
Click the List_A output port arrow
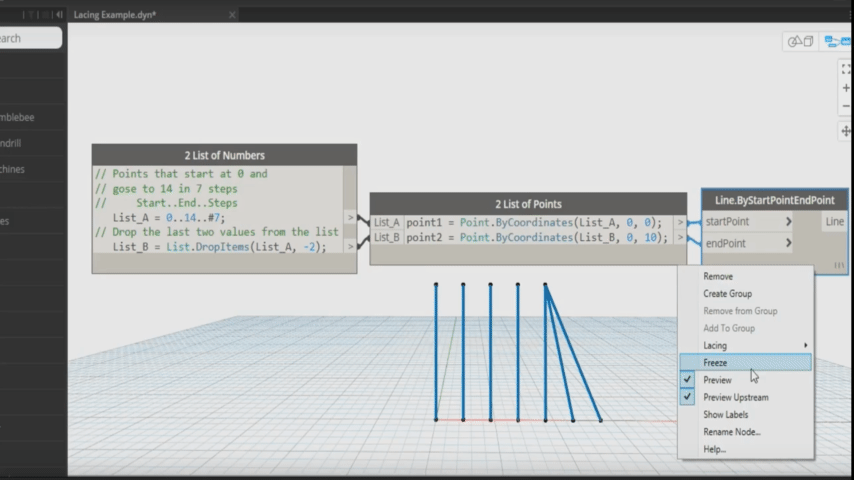coord(350,217)
